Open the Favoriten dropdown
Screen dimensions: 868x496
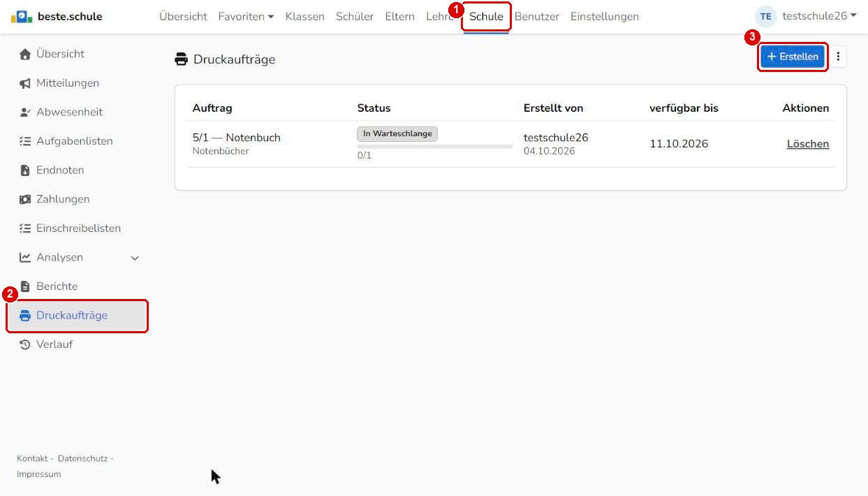click(x=246, y=16)
